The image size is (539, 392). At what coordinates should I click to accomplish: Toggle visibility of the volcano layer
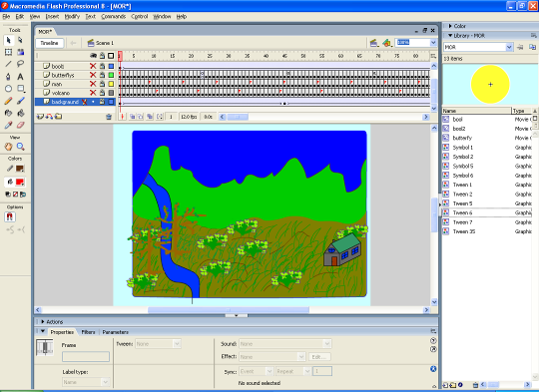click(93, 93)
